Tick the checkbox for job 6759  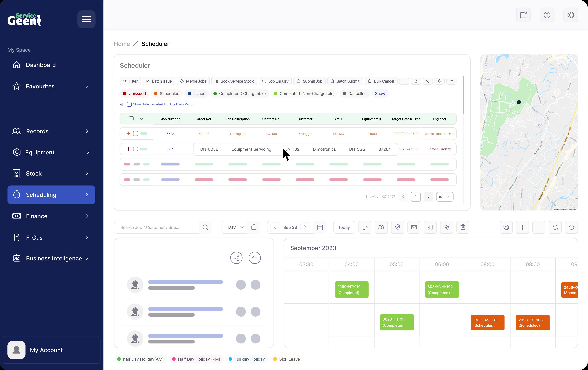point(136,149)
